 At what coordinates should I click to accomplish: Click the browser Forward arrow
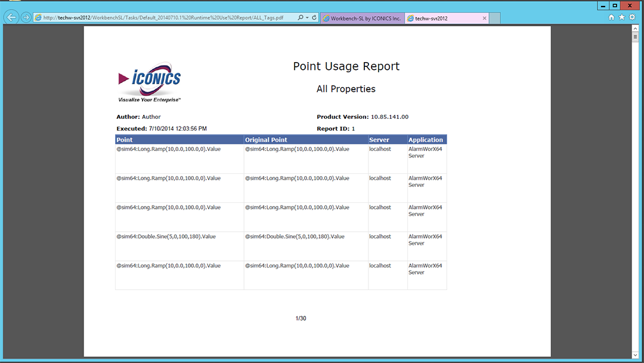click(26, 17)
